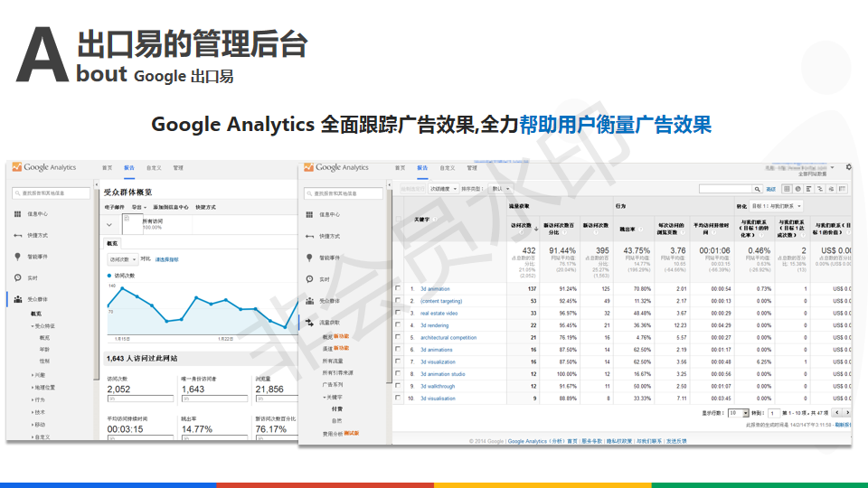Click the settings gear icon at top right
The height and width of the screenshot is (488, 868).
coord(848,167)
